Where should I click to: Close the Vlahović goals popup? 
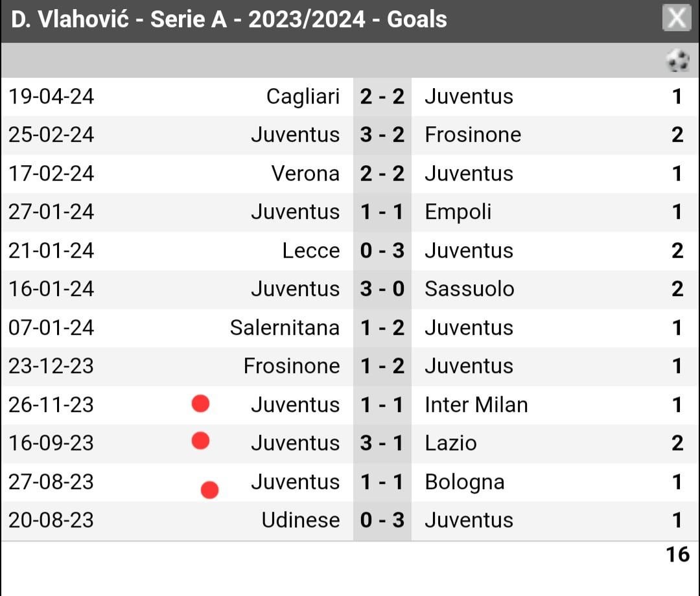click(677, 18)
